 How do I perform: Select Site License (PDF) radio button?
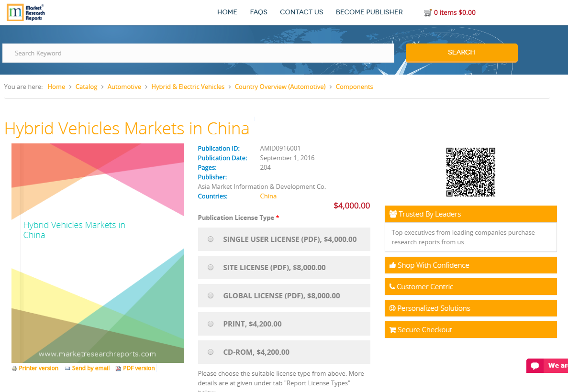click(211, 267)
